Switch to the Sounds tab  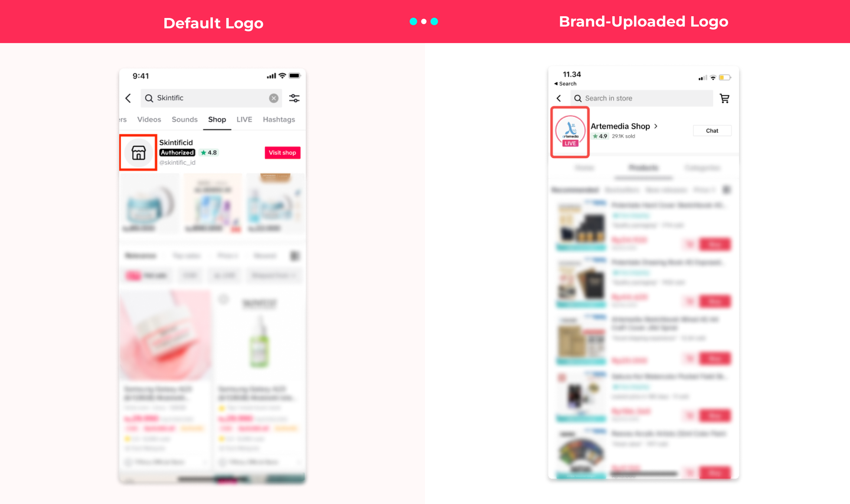184,120
